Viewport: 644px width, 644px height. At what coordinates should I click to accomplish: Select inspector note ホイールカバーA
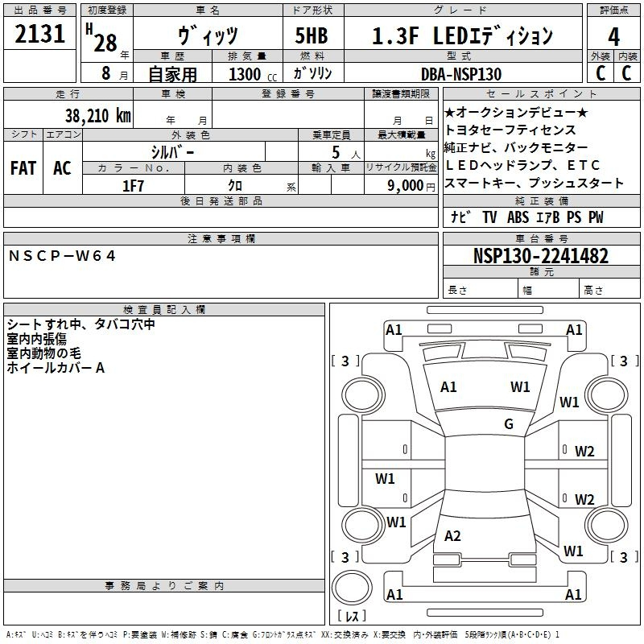click(56, 367)
